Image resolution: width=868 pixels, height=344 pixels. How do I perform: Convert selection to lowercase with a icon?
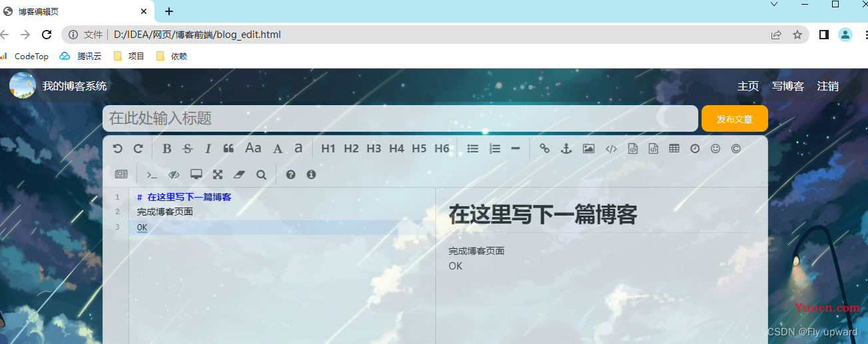298,148
